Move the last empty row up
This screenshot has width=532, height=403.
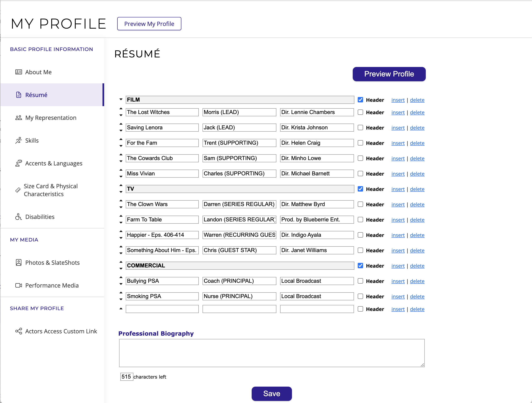[x=121, y=309]
